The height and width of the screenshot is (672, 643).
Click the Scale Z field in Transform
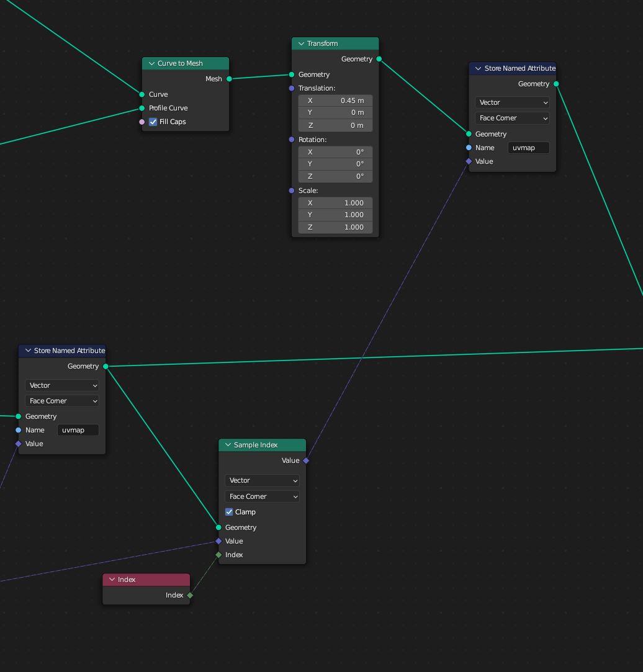coord(335,227)
